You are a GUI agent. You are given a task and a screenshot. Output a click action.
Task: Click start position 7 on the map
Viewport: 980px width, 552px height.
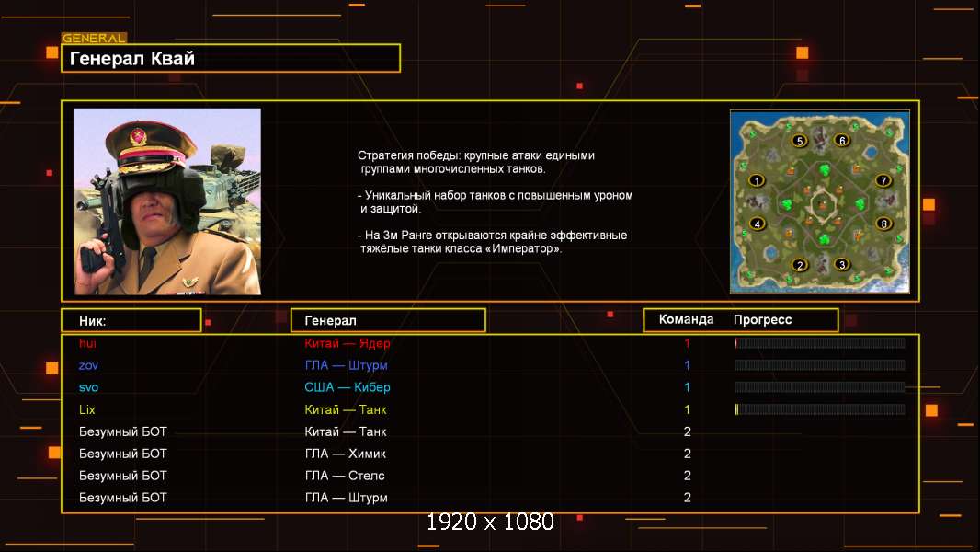(883, 181)
